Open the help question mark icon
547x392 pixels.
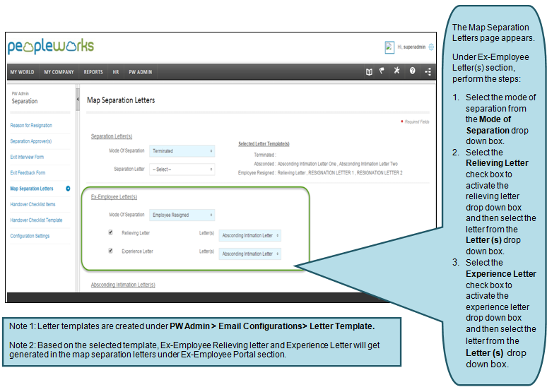pyautogui.click(x=413, y=71)
